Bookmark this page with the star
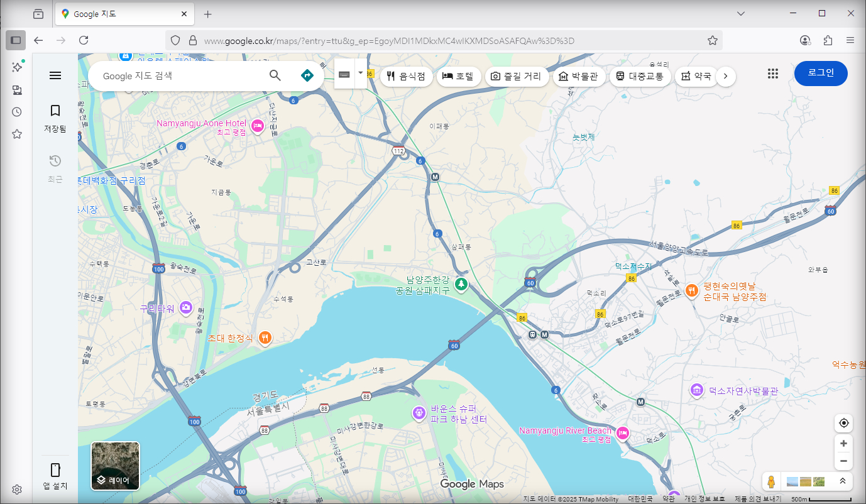Image resolution: width=866 pixels, height=504 pixels. (713, 40)
